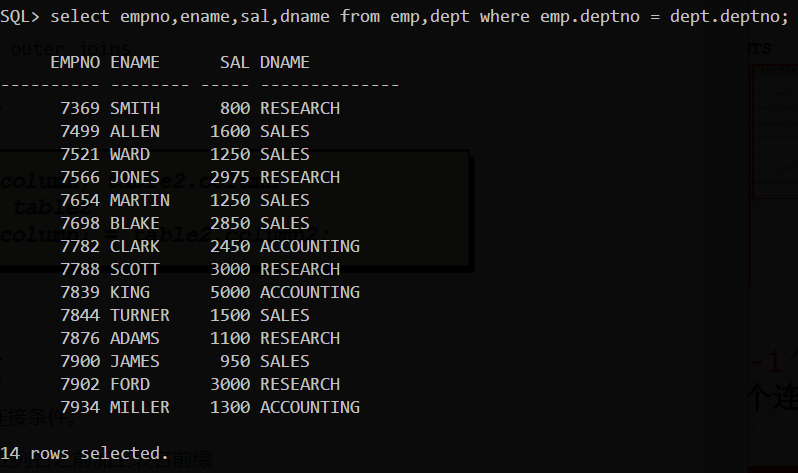This screenshot has width=798, height=473.
Task: Click SALES in the MARTIN row
Action: 284,200
